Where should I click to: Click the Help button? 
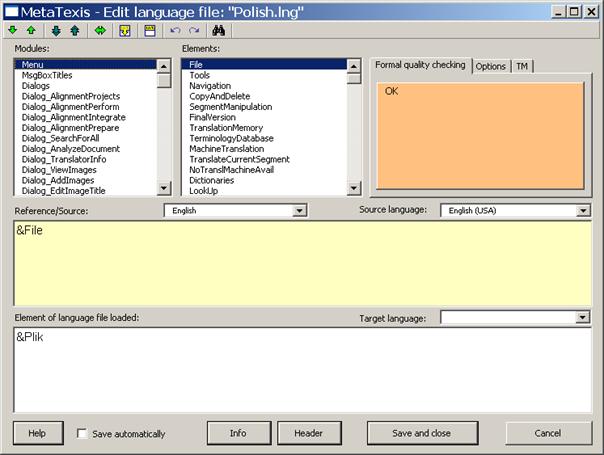point(38,433)
